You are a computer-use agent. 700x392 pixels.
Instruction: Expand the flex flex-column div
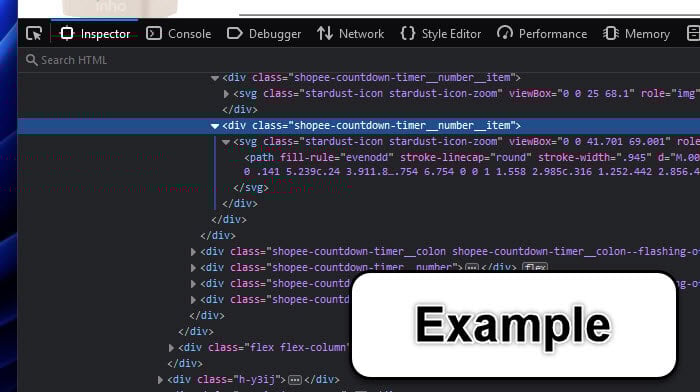tap(171, 347)
